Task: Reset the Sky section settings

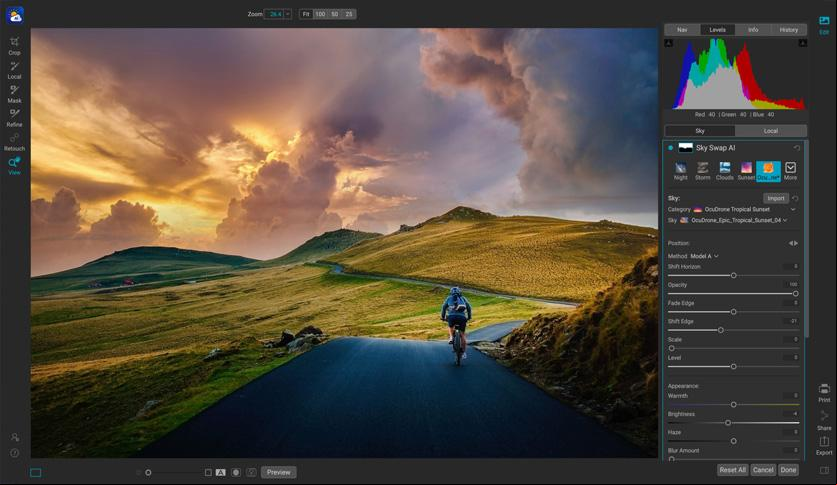Action: point(795,198)
